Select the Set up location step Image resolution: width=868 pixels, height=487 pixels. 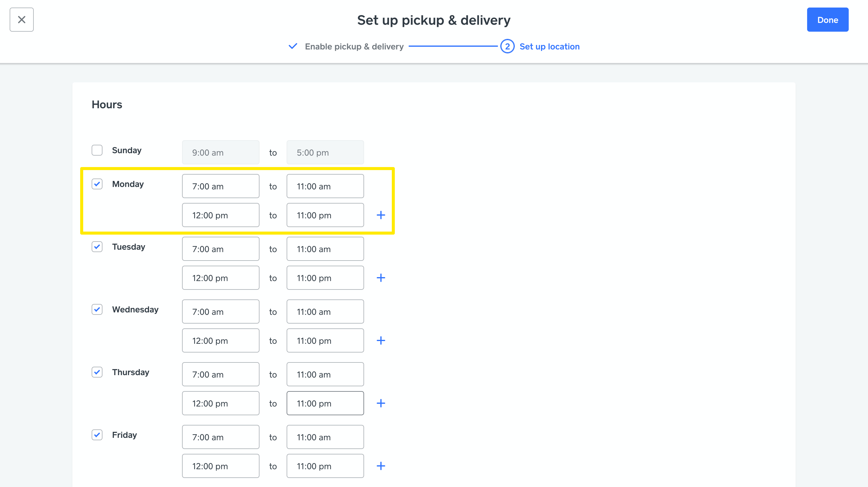coord(549,46)
